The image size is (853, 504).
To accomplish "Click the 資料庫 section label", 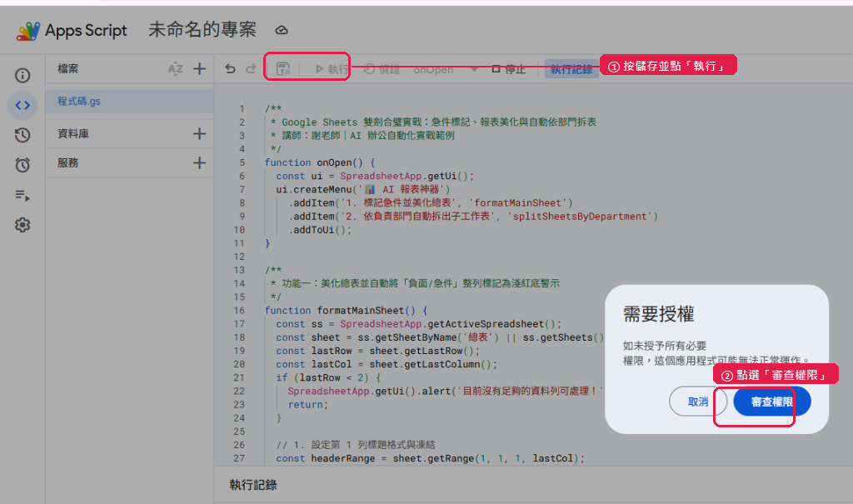I will click(x=73, y=134).
